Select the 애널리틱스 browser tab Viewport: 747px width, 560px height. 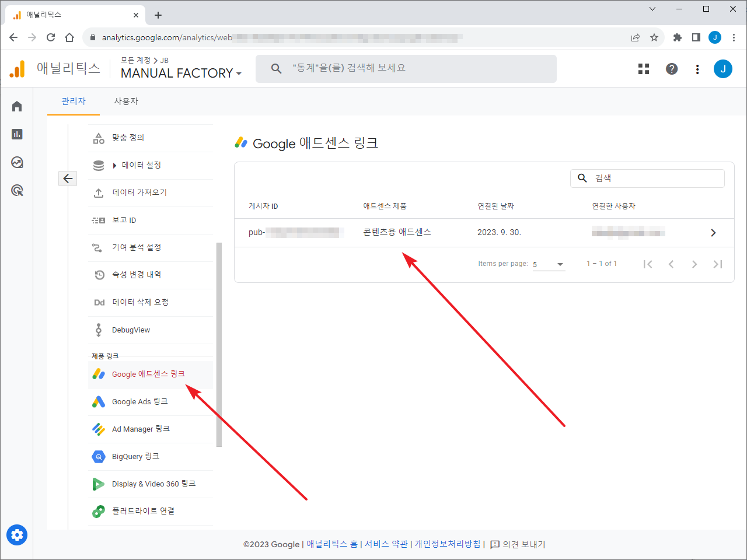tap(75, 15)
